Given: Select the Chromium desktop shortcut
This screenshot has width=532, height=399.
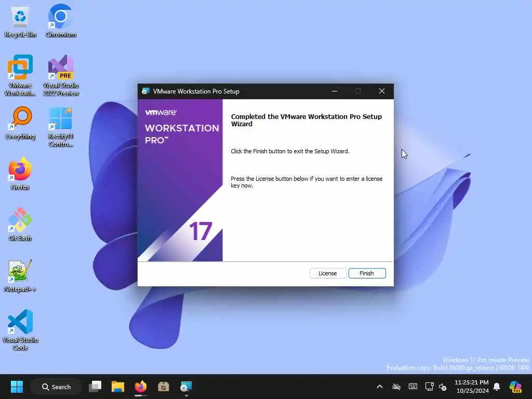Looking at the screenshot, I should point(61,21).
